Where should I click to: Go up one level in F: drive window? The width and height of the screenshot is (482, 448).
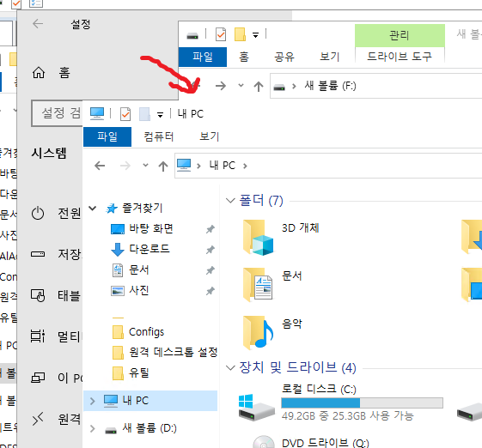pos(259,86)
